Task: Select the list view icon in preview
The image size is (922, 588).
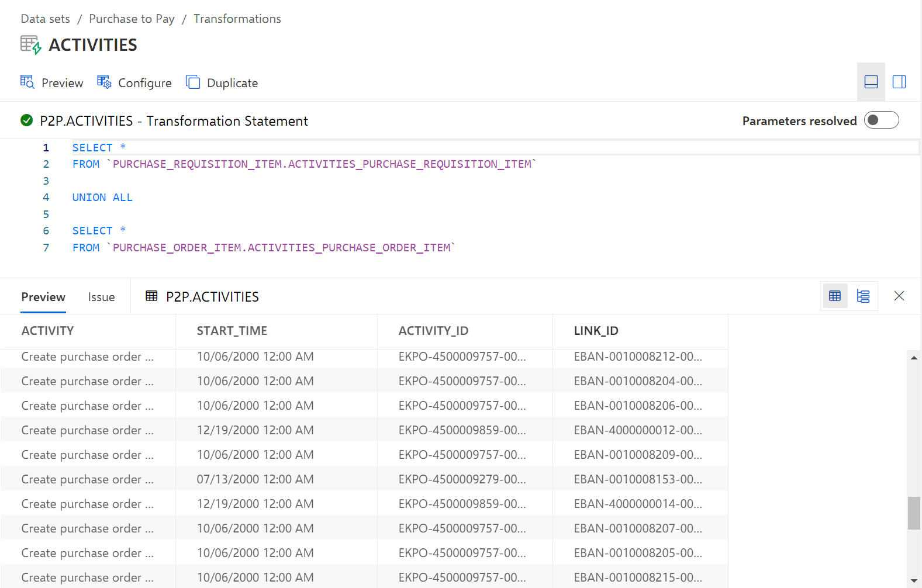Action: pyautogui.click(x=863, y=296)
